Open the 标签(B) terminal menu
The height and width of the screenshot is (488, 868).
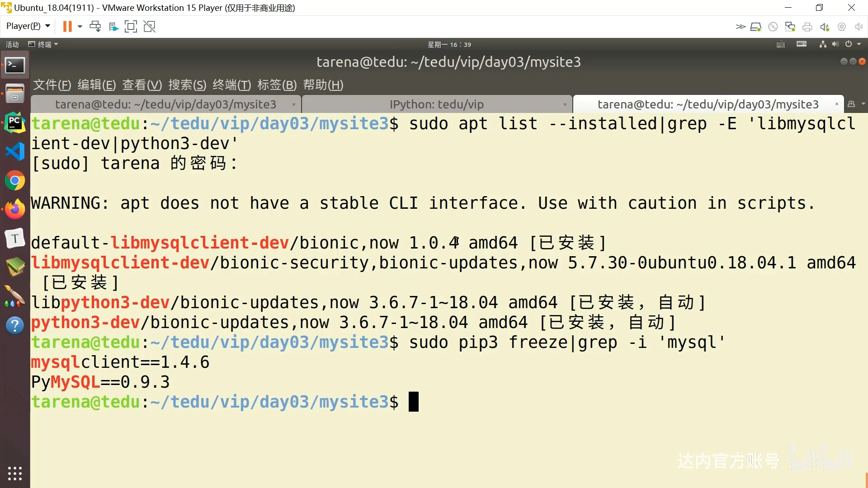click(277, 85)
